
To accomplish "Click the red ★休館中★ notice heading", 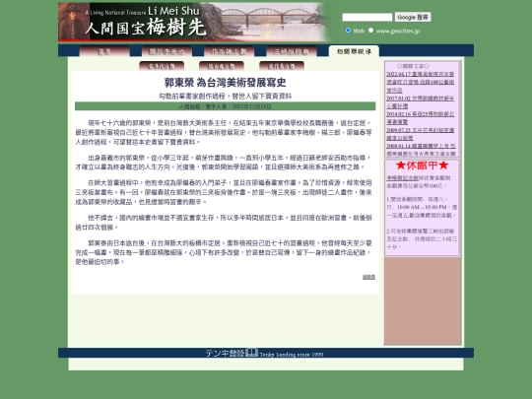I will point(422,166).
